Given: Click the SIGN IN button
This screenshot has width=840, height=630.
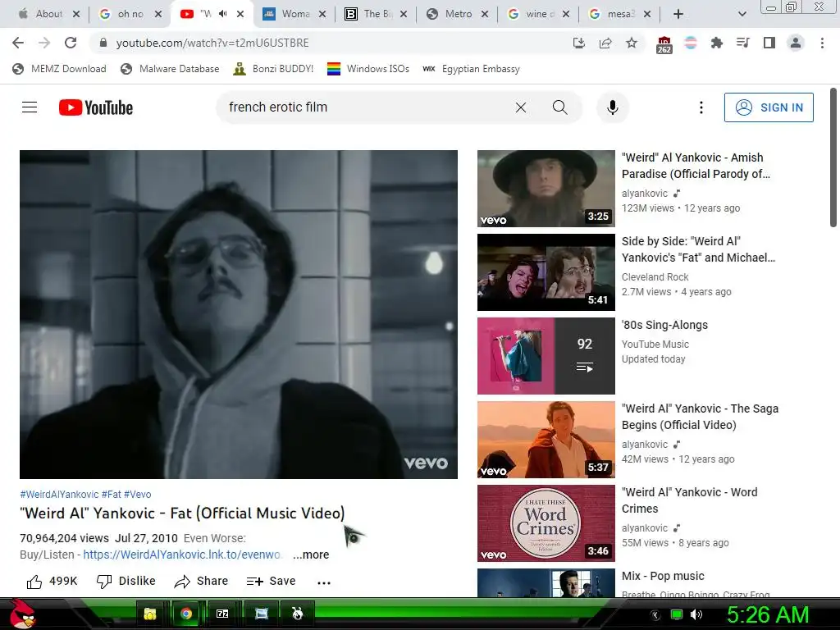Looking at the screenshot, I should point(769,107).
